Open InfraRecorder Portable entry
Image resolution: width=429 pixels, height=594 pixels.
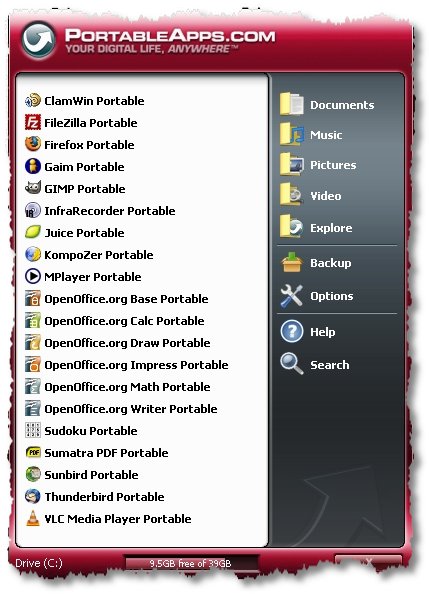[x=110, y=211]
